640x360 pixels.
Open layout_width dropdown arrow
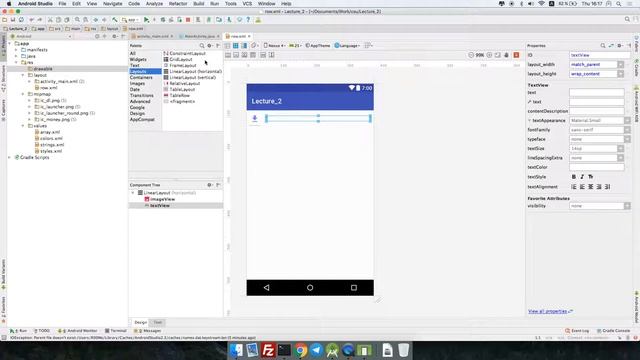point(620,64)
